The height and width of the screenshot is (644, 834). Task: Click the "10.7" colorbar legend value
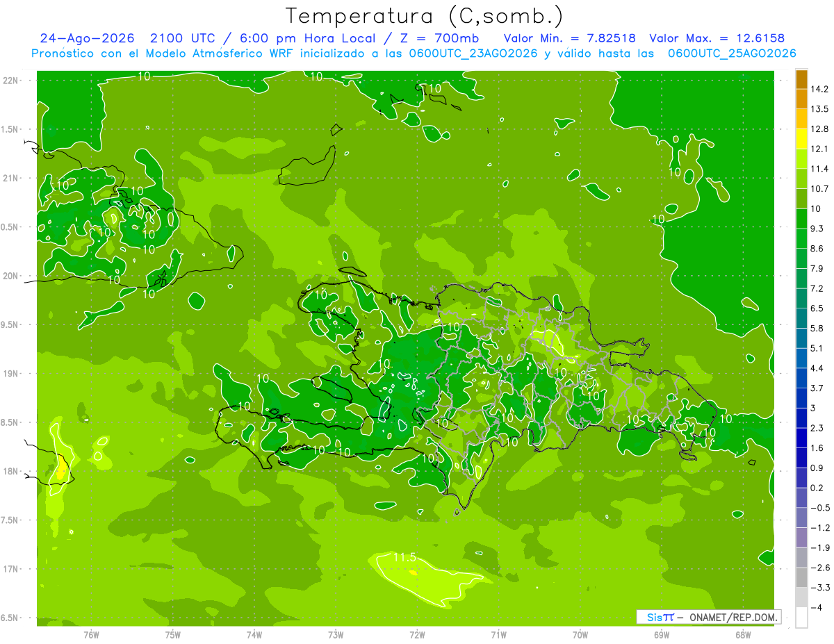click(x=819, y=189)
